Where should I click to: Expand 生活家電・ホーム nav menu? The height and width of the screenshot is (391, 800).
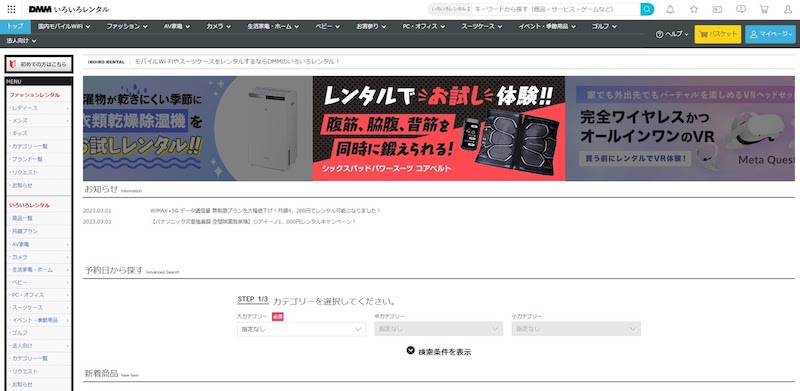point(273,26)
